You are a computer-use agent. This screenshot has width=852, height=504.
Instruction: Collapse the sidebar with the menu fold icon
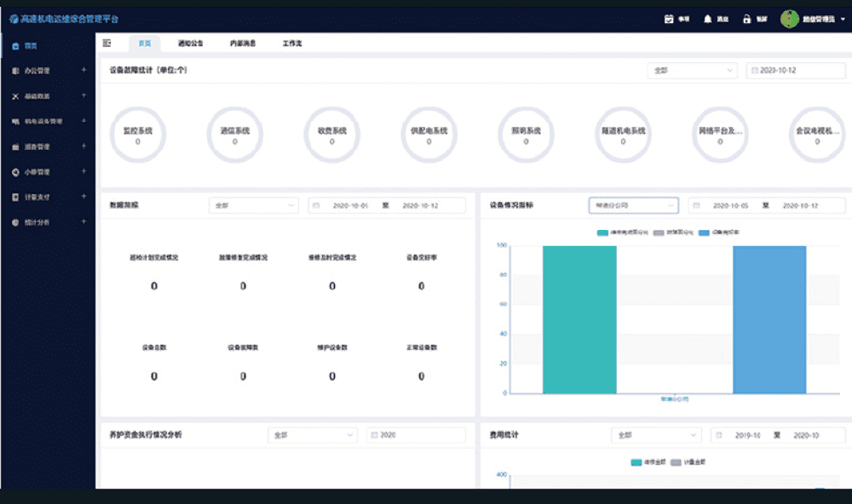click(x=106, y=43)
